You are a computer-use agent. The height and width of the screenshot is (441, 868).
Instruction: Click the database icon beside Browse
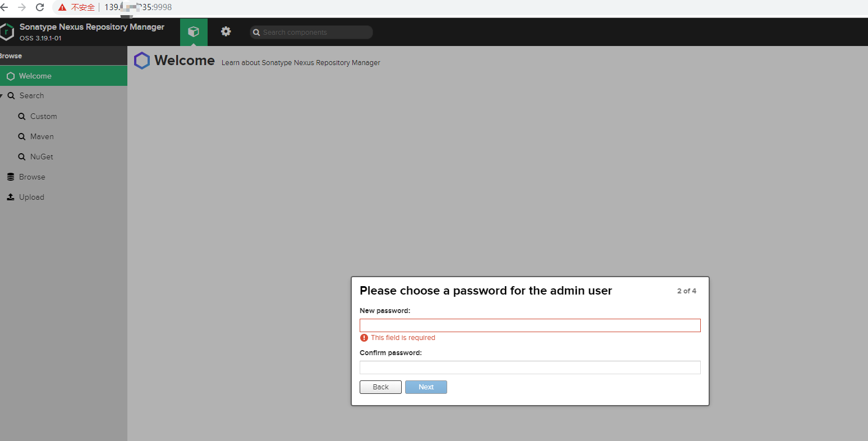point(11,177)
